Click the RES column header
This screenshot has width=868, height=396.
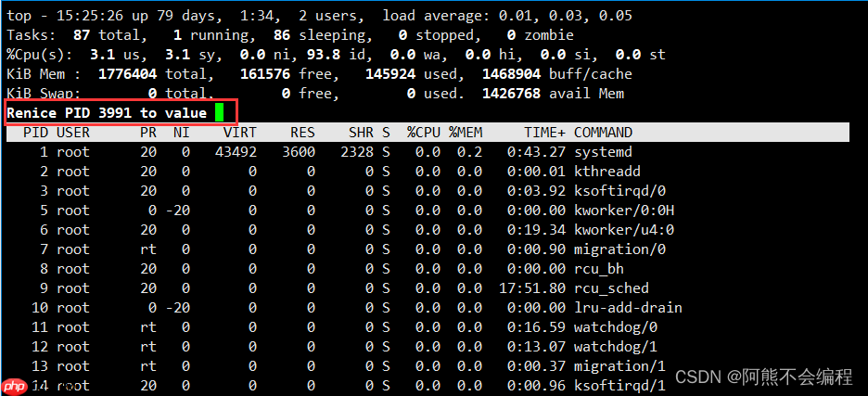coord(302,133)
